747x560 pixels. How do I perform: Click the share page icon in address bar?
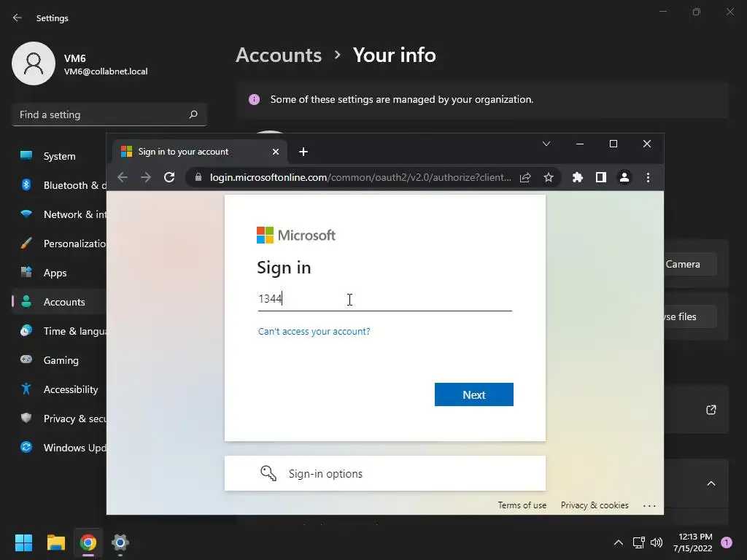pos(525,177)
